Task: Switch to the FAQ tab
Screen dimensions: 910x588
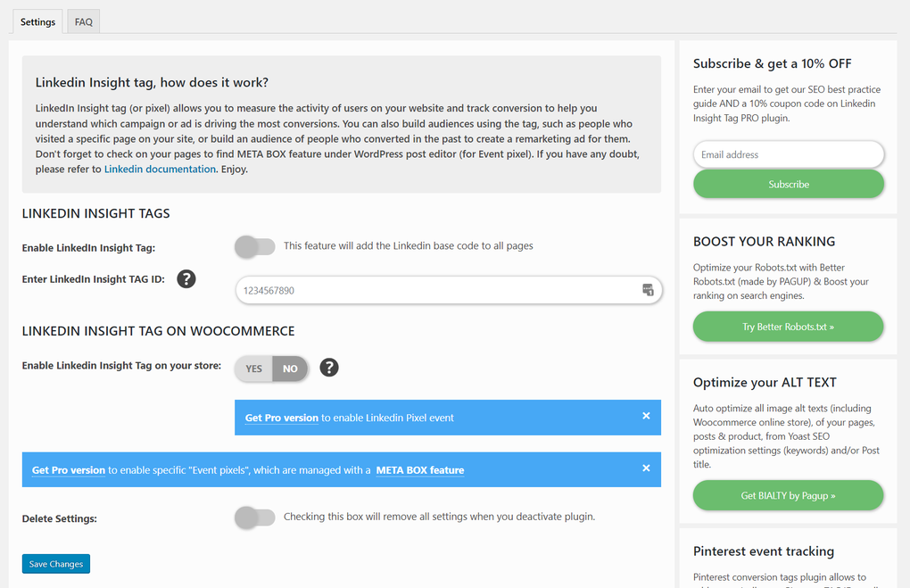Action: 82,21
